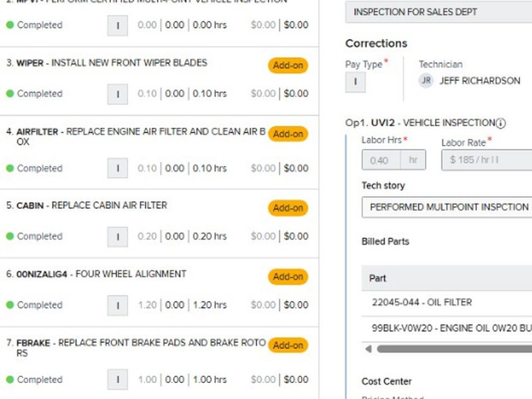Click green Completed status dot for WIPER
Screen dimensions: 532x399
[x=10, y=94]
